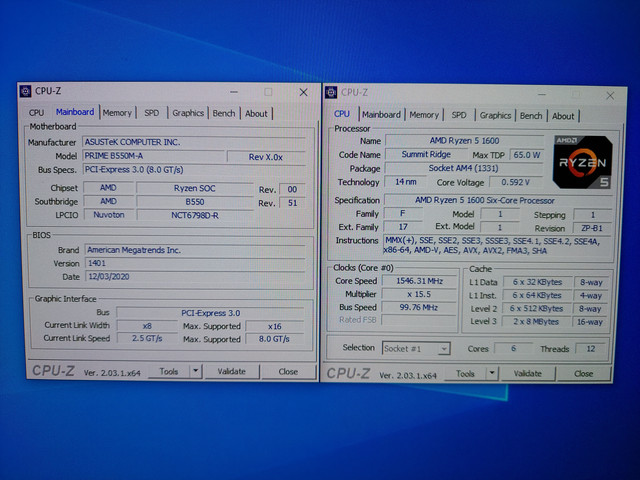This screenshot has height=480, width=640.
Task: Open Tools dropdown arrow in left window
Action: click(x=195, y=371)
